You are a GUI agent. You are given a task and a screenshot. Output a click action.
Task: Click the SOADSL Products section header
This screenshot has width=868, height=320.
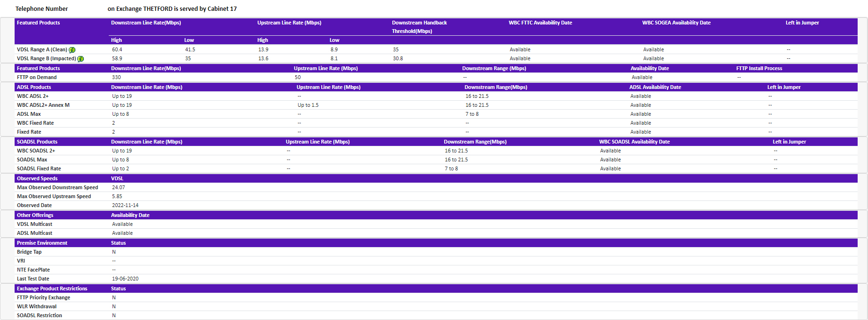point(37,142)
